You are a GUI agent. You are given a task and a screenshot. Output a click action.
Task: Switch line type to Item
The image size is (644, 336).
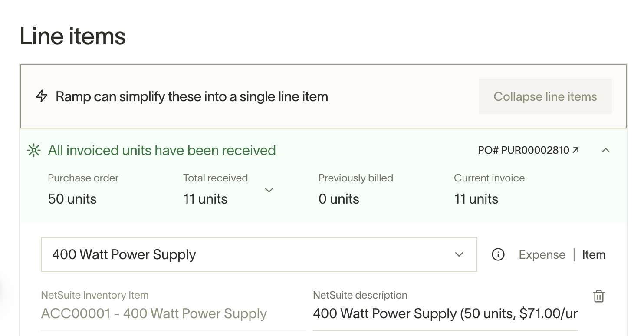(x=594, y=255)
